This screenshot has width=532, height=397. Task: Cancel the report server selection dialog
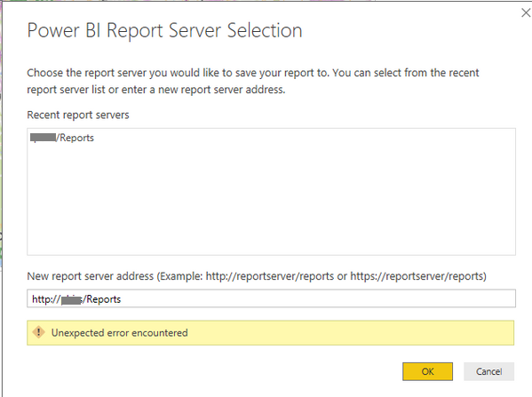pos(488,371)
